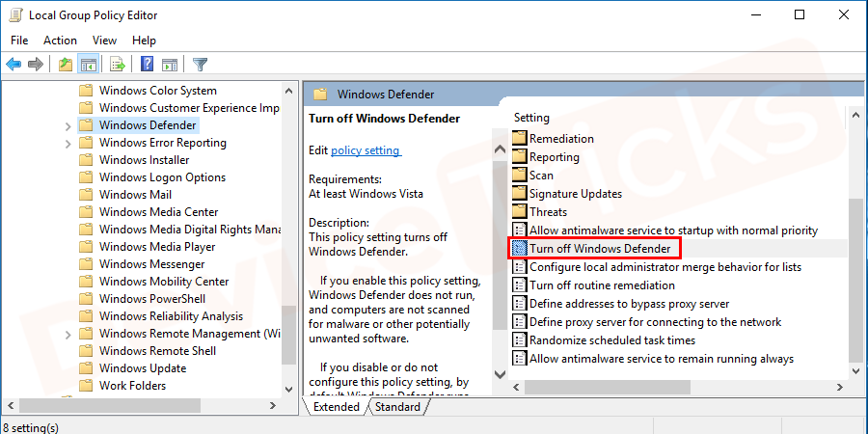Click the Back arrow toolbar icon
Screen dimensions: 868x434
tap(14, 65)
